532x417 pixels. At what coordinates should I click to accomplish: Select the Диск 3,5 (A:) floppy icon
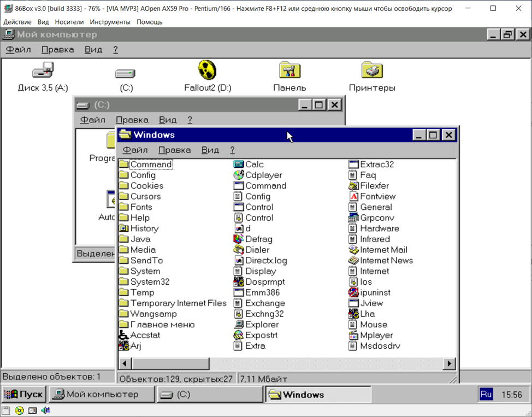pyautogui.click(x=43, y=71)
